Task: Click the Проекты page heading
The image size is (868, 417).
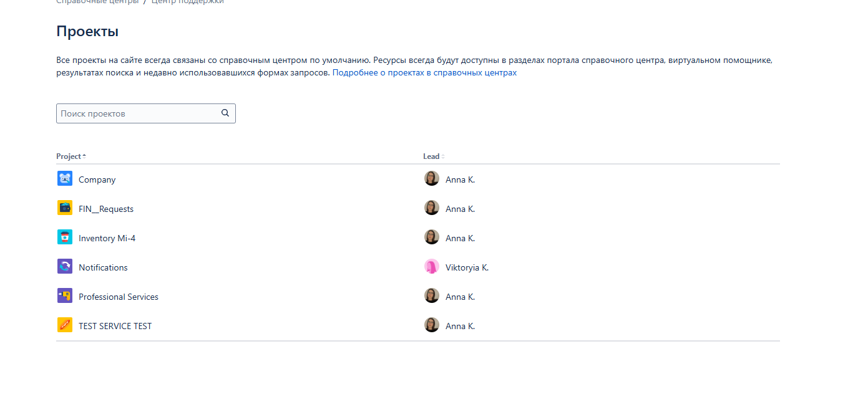Action: click(x=87, y=31)
